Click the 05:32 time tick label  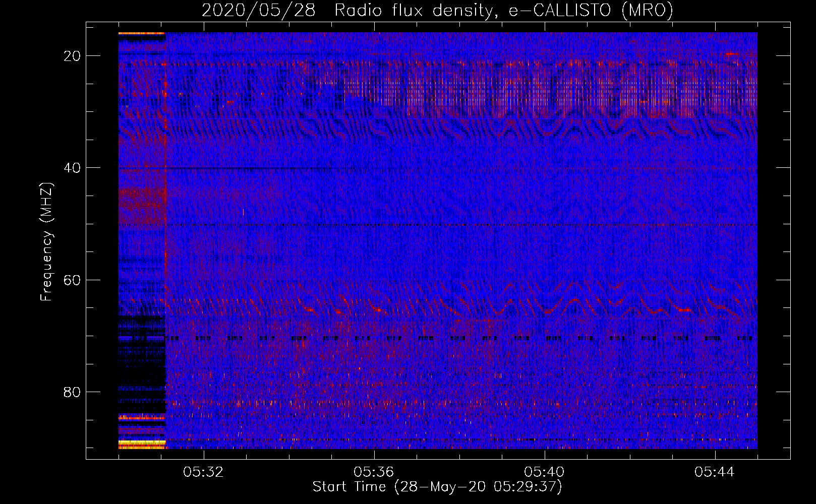203,472
